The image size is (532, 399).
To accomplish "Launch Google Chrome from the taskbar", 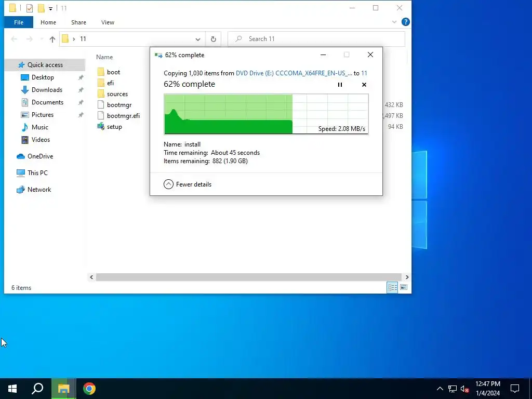I will [89, 389].
